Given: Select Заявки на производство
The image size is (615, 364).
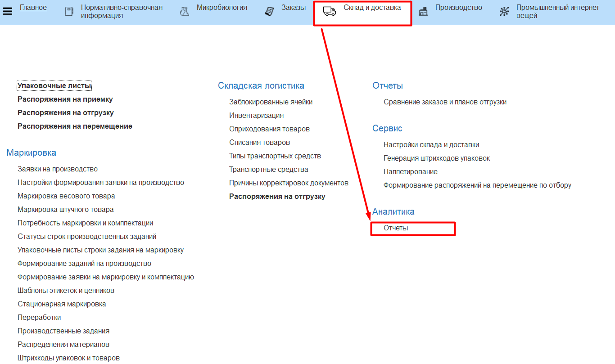Looking at the screenshot, I should tap(58, 169).
